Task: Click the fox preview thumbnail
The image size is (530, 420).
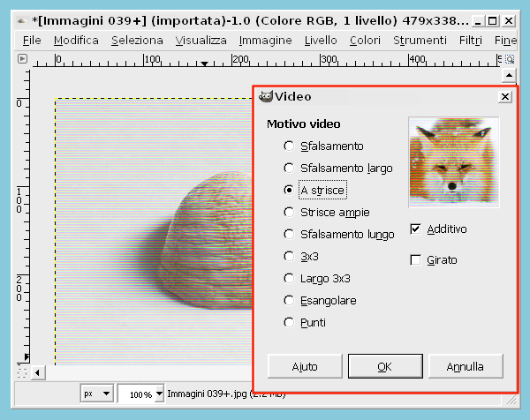Action: [x=453, y=161]
